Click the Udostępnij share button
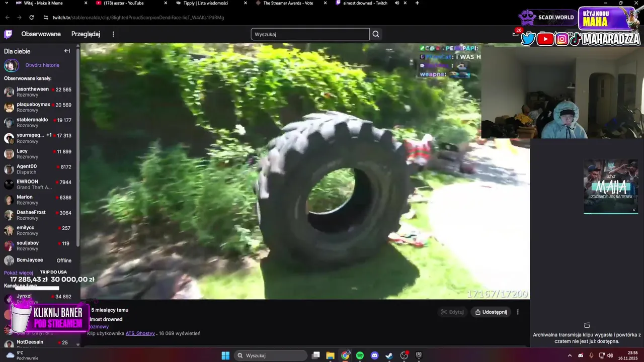 (491, 312)
